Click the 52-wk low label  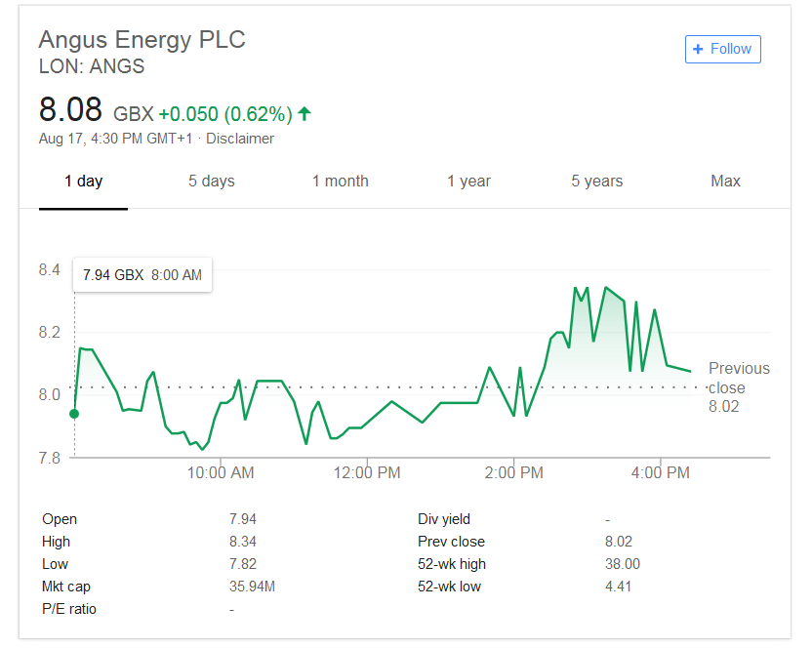point(449,587)
